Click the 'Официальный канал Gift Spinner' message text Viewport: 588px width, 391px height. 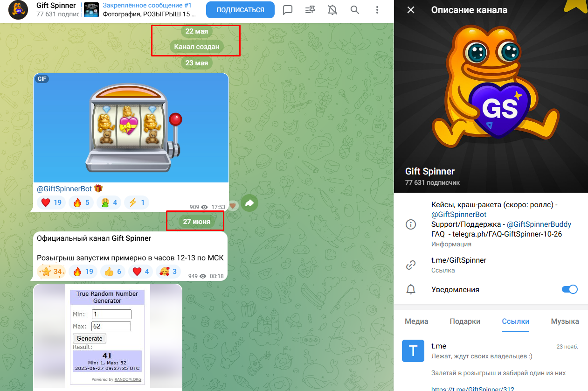(94, 238)
